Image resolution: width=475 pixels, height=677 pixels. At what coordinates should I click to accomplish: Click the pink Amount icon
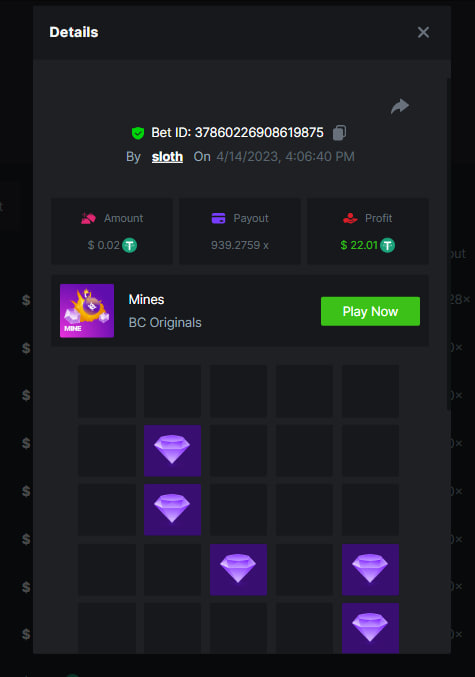89,218
